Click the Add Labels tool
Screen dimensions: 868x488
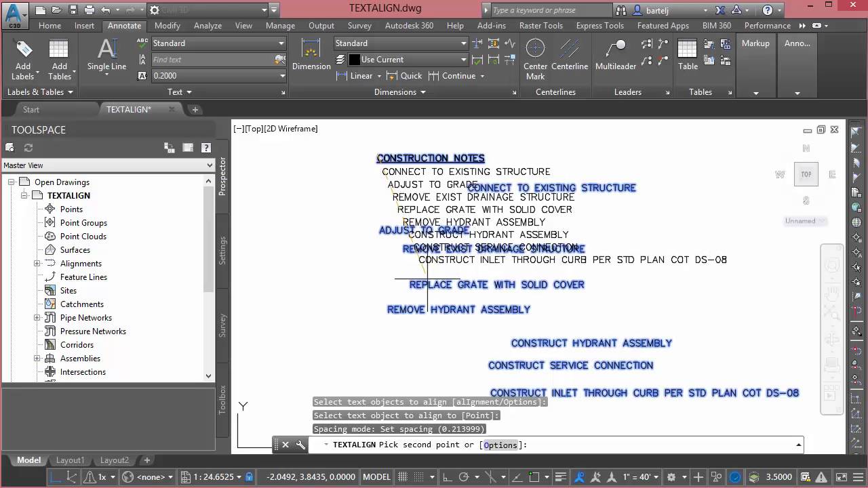click(x=23, y=60)
